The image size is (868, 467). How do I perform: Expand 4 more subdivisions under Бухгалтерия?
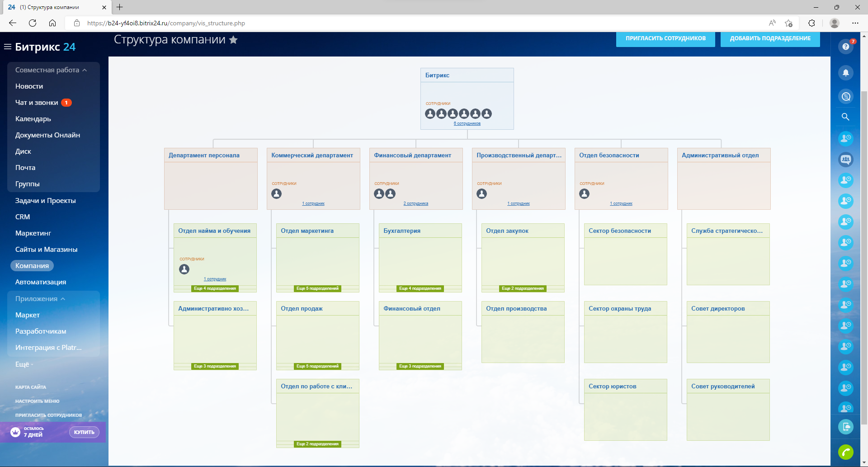pyautogui.click(x=420, y=288)
